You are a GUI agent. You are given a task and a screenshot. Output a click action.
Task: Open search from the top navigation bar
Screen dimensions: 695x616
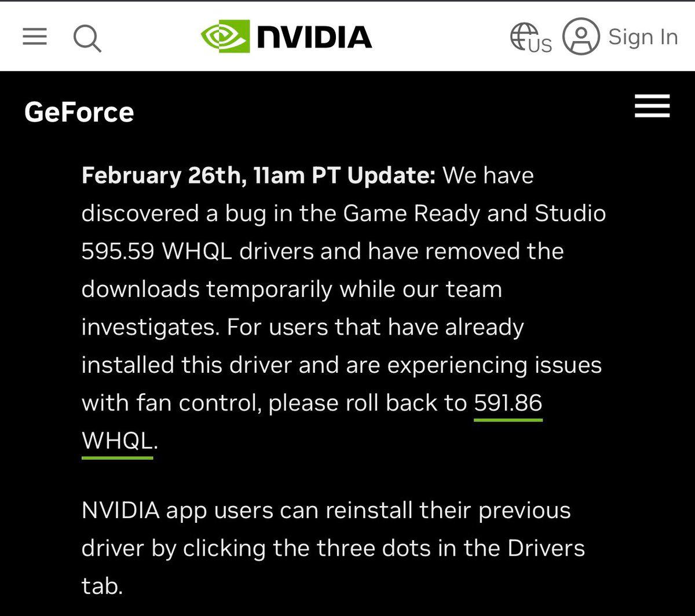[87, 36]
